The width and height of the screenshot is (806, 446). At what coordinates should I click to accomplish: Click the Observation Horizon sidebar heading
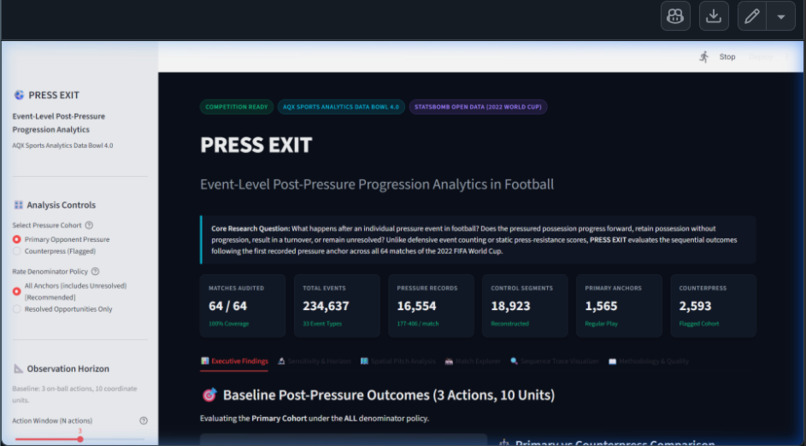pos(68,369)
